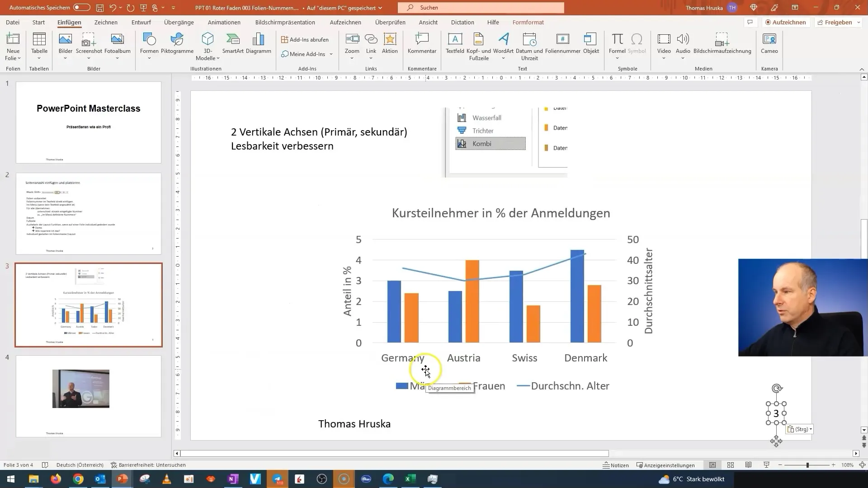The width and height of the screenshot is (868, 488).
Task: Add a Kommentar via the ribbon
Action: pos(422,43)
